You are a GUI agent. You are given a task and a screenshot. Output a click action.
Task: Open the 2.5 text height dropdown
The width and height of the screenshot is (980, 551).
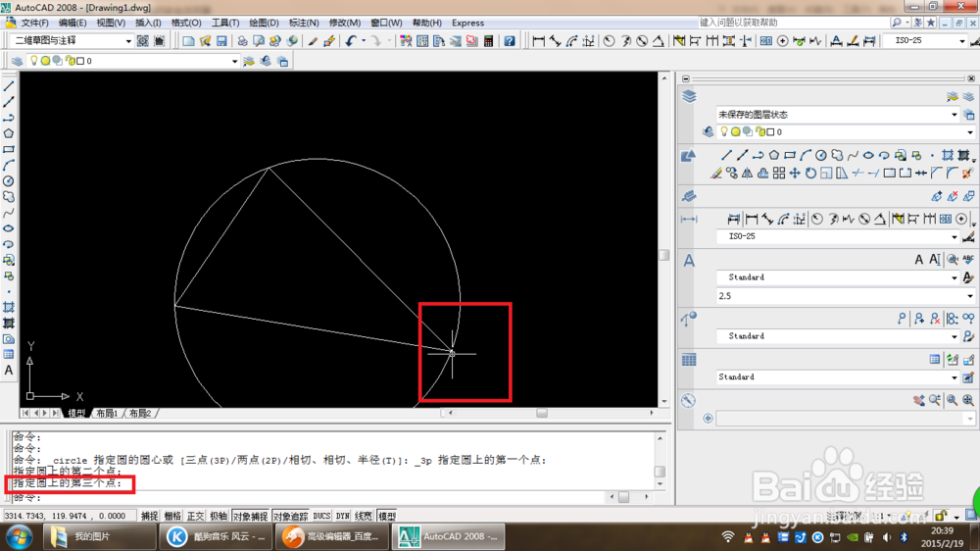pyautogui.click(x=969, y=296)
